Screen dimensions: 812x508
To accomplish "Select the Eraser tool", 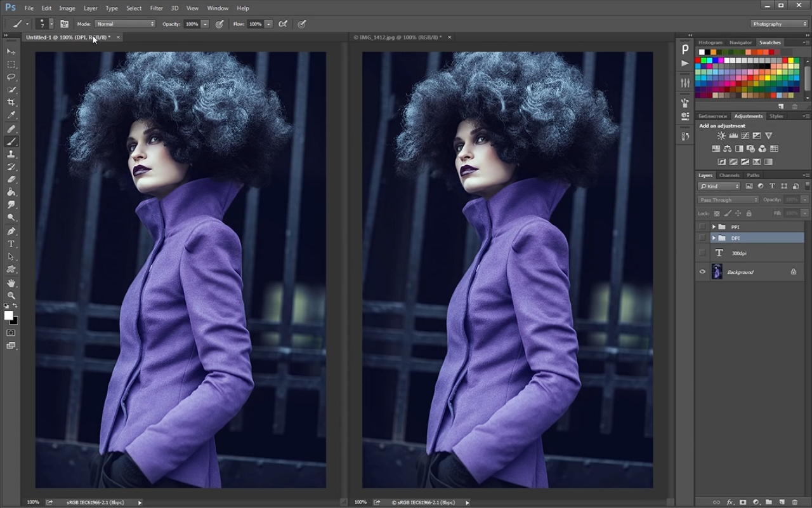I will (11, 180).
